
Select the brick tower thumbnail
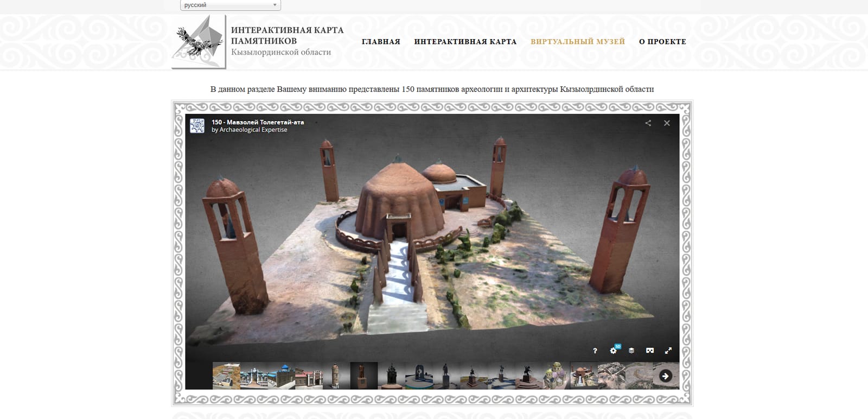(x=336, y=376)
